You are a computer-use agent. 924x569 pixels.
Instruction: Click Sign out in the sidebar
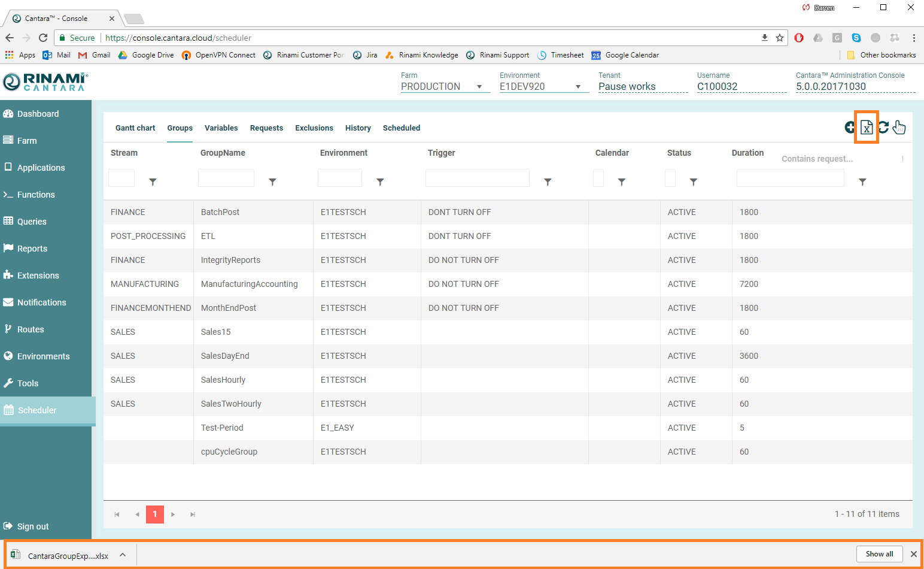(33, 526)
